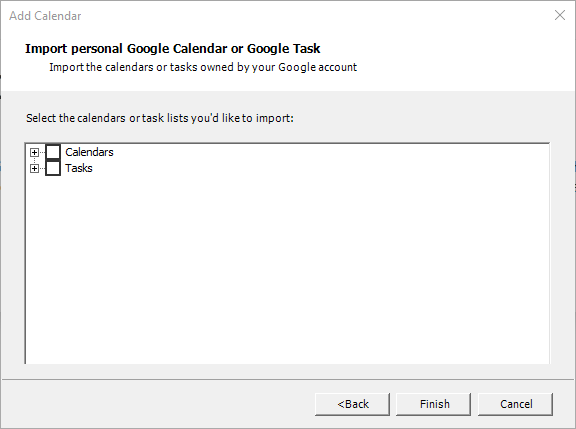
Task: Click the Add Calendar title bar text
Action: tap(45, 16)
